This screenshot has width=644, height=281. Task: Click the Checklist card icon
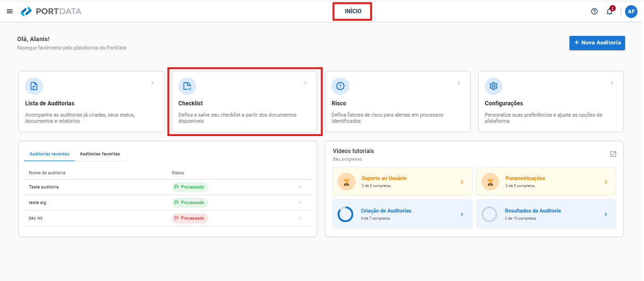pos(187,86)
